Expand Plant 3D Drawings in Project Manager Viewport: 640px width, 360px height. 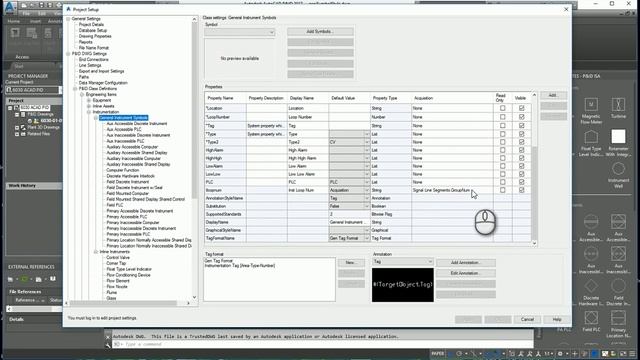pos(17,128)
